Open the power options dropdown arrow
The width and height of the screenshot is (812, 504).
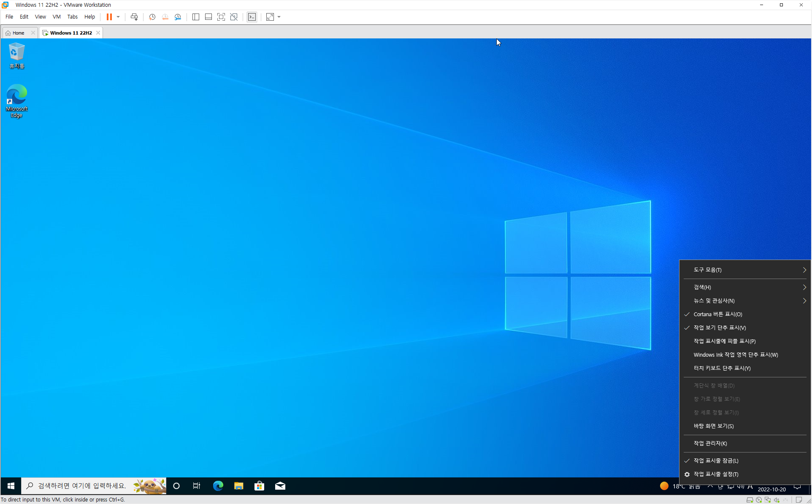(118, 17)
